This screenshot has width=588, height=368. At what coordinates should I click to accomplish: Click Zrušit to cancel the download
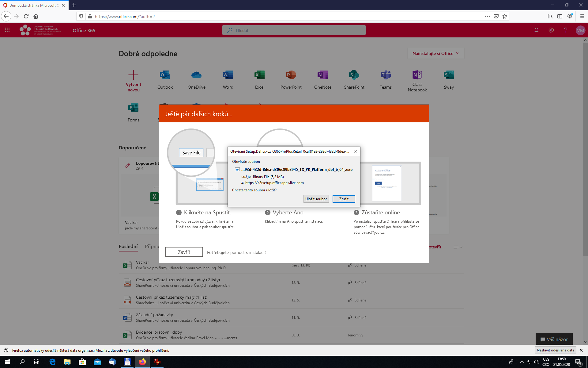tap(344, 199)
